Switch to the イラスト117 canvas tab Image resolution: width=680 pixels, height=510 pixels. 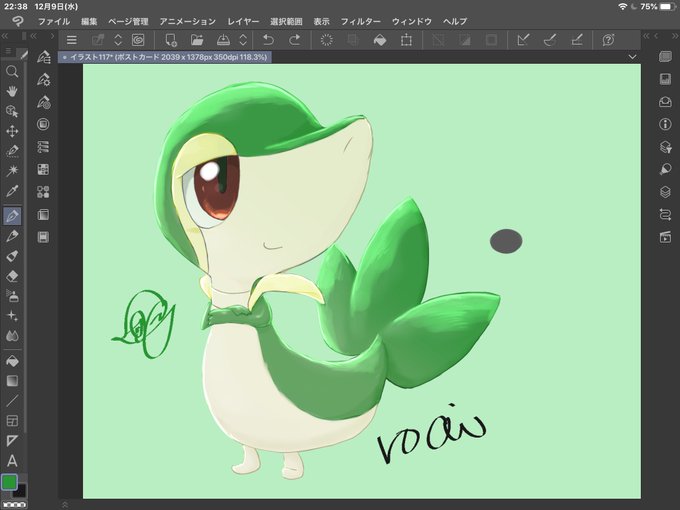pyautogui.click(x=165, y=57)
